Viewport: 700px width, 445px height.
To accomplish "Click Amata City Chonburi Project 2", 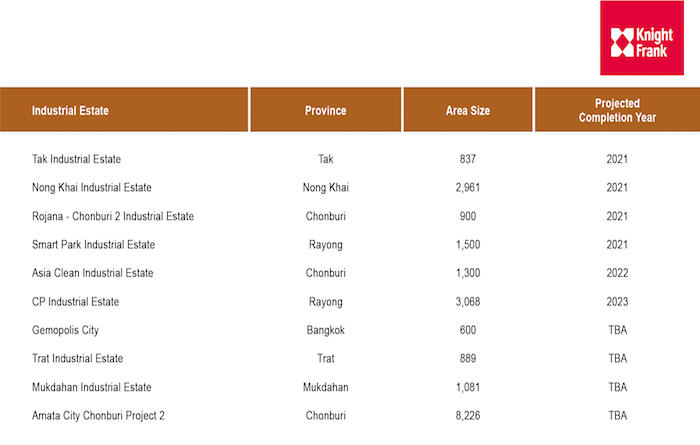I will pos(98,416).
